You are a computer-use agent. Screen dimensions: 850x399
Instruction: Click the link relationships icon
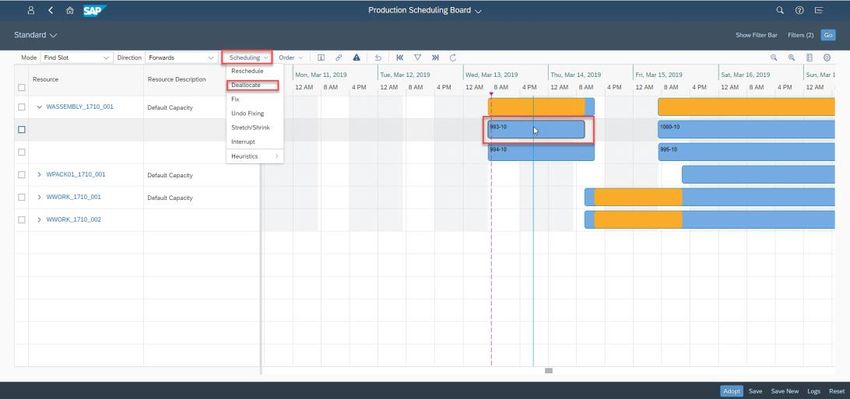[338, 57]
